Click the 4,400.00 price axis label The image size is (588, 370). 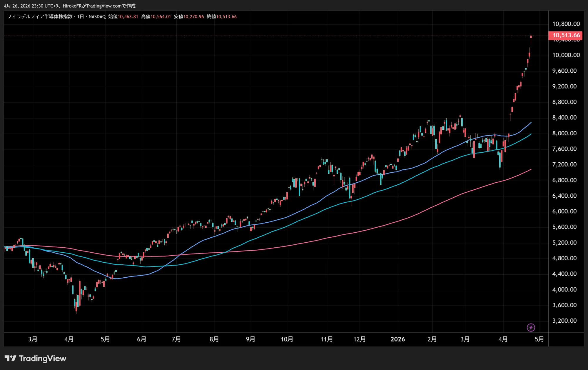[x=564, y=274]
